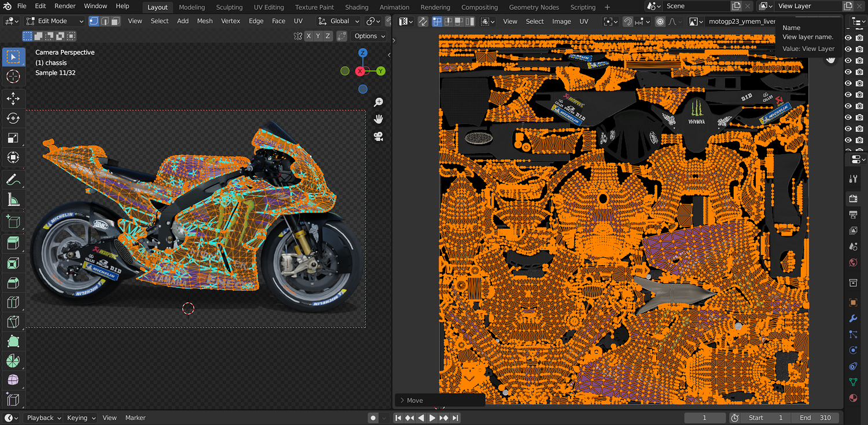Screen dimensions: 868x425
Task: Click the blue Z axis gizmo
Action: click(x=362, y=53)
